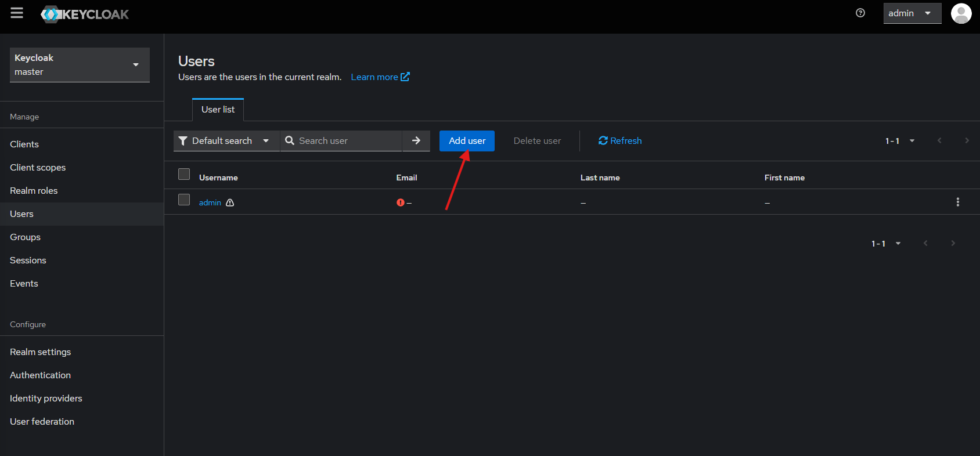
Task: Open Client scopes in the sidebar
Action: tap(82, 167)
